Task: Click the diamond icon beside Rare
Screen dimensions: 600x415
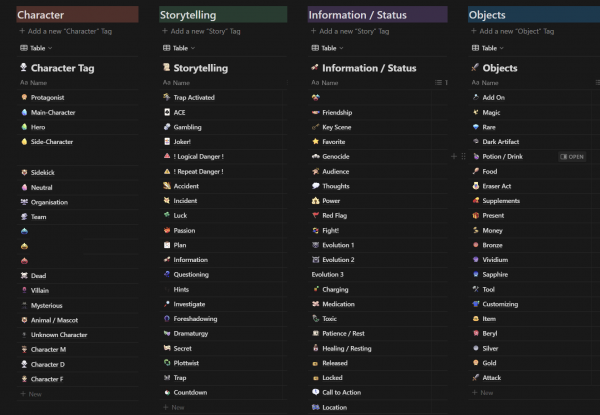Action: click(x=474, y=127)
